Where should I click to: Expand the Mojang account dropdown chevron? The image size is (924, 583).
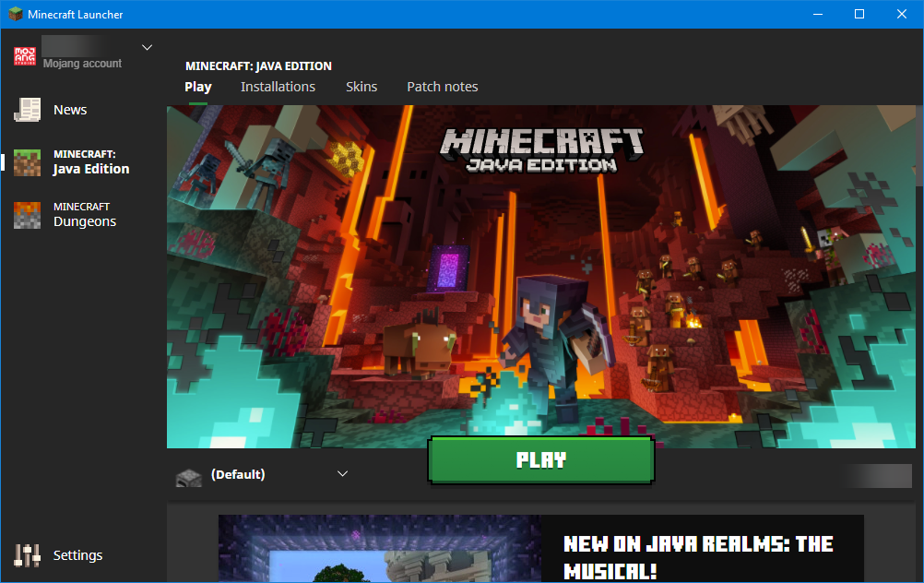pos(148,47)
